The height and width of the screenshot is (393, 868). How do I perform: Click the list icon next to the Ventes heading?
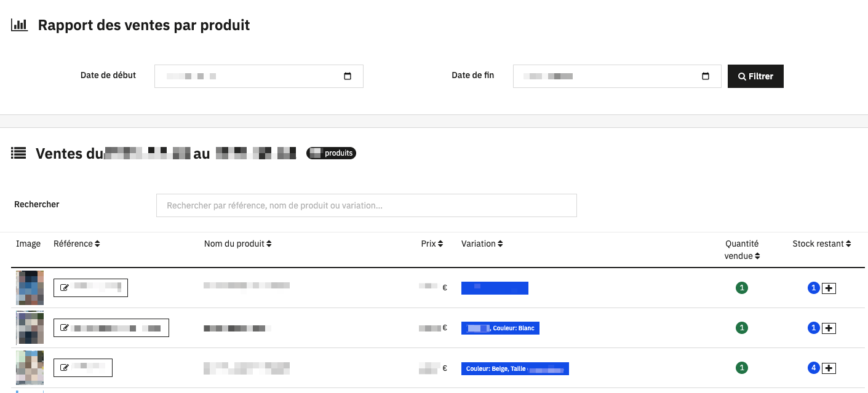coord(18,153)
